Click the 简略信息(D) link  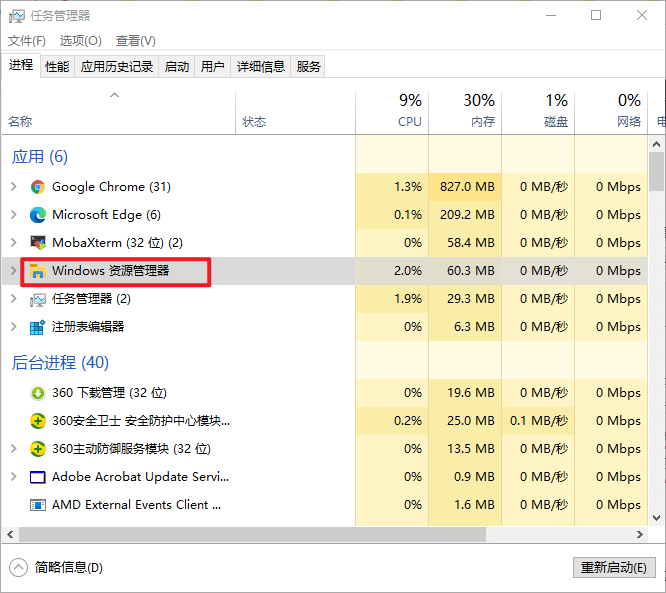tap(68, 568)
